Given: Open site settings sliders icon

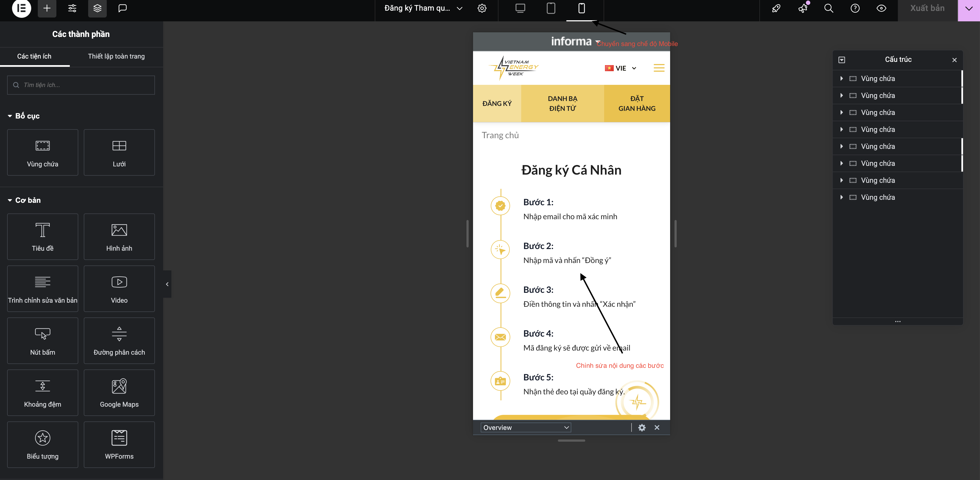Looking at the screenshot, I should pyautogui.click(x=72, y=8).
